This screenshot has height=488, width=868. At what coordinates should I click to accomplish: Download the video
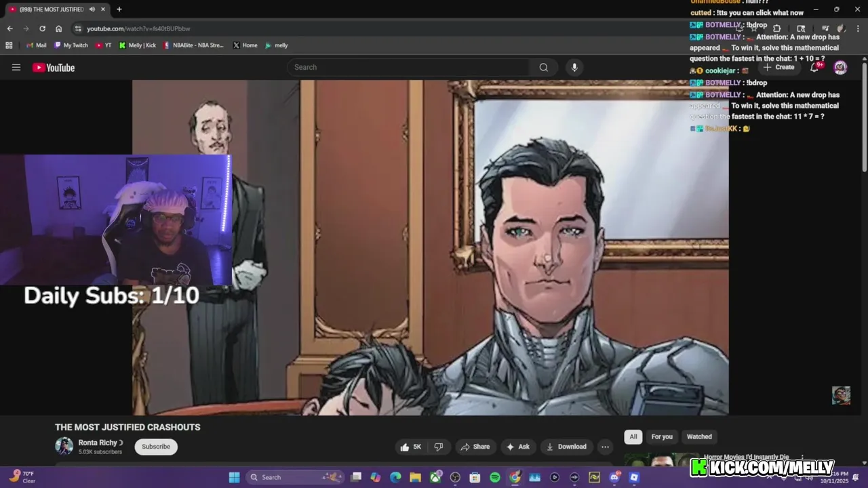566,447
